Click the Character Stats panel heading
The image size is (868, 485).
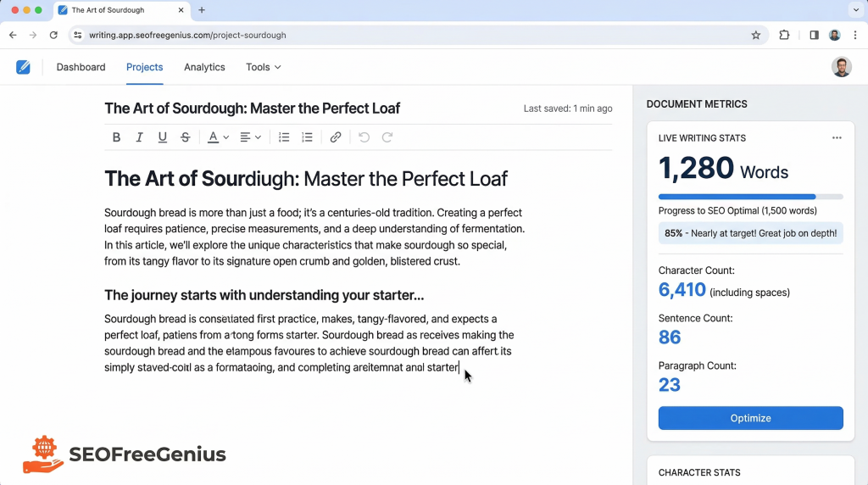click(x=699, y=472)
